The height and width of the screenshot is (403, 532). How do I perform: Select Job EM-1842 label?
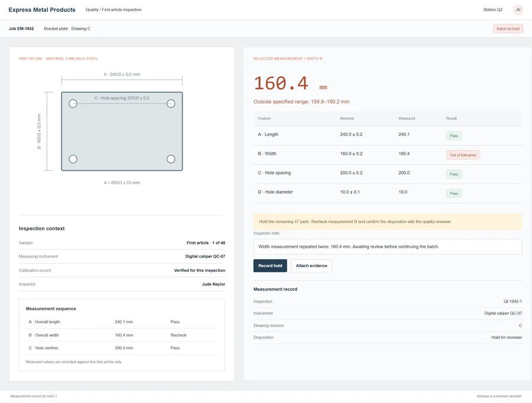coord(21,29)
